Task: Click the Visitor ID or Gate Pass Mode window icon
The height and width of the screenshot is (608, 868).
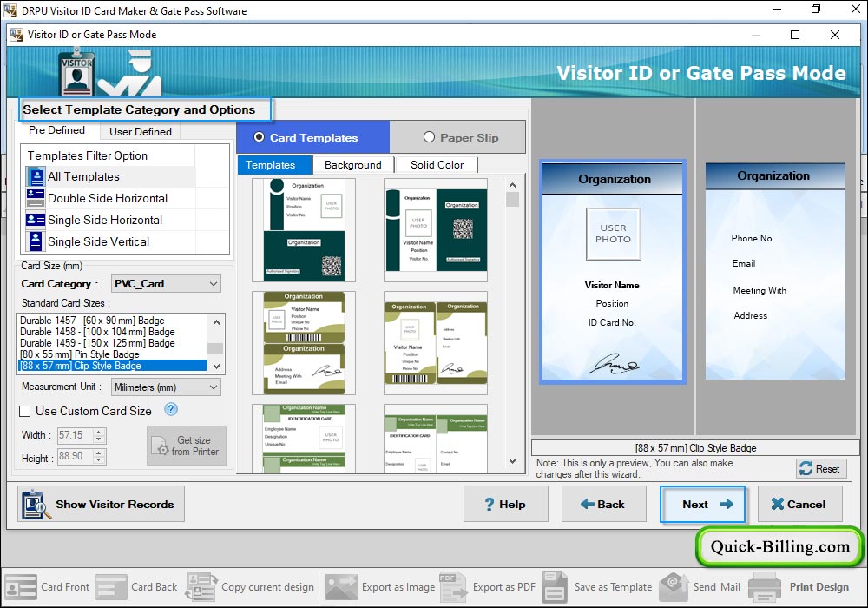Action: (x=16, y=35)
